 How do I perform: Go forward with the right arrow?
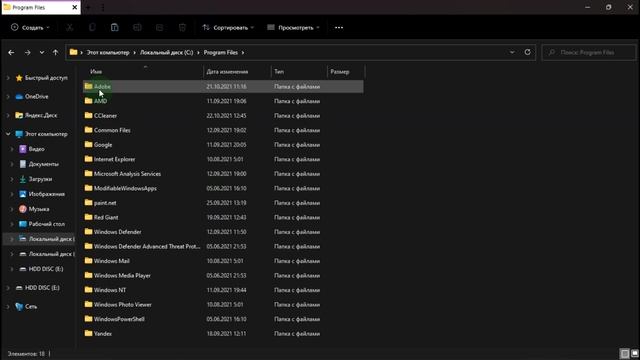(27, 52)
